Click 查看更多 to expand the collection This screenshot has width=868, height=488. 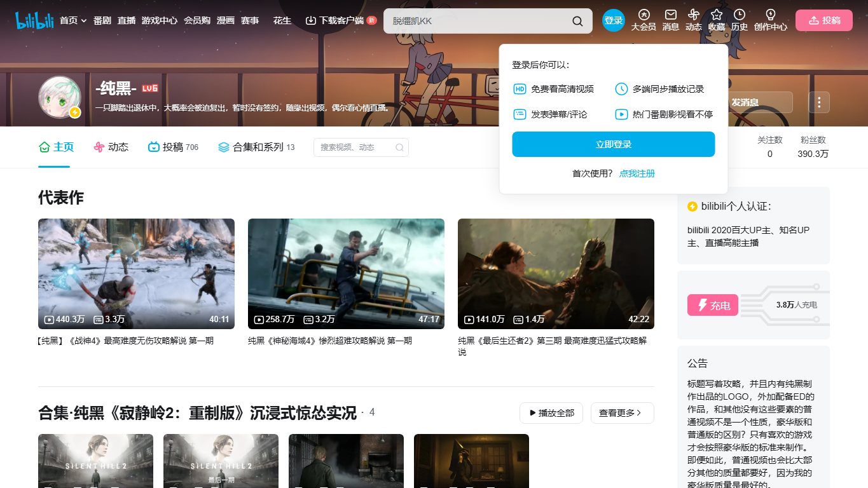(x=623, y=413)
